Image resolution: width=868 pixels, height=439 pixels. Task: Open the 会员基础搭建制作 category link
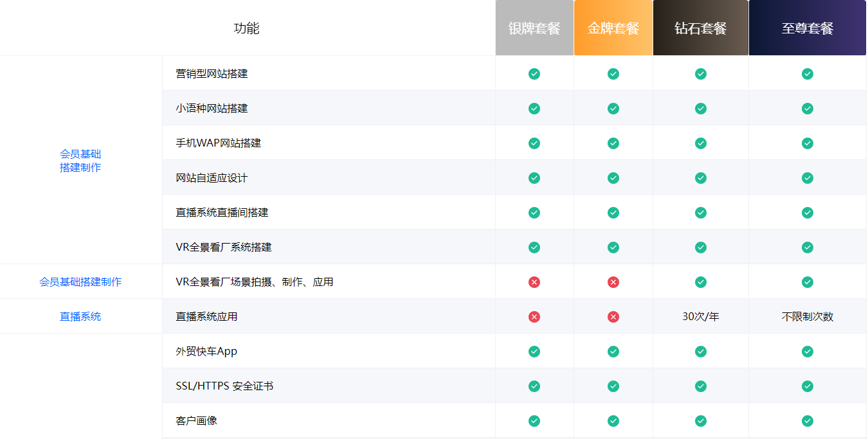(80, 282)
